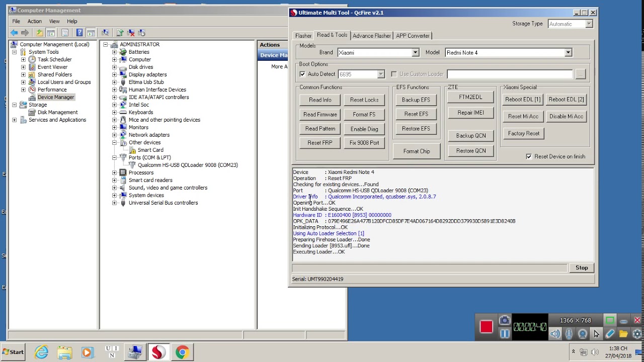Click the Fix 9008 Port button
The height and width of the screenshot is (362, 644).
pos(364,143)
